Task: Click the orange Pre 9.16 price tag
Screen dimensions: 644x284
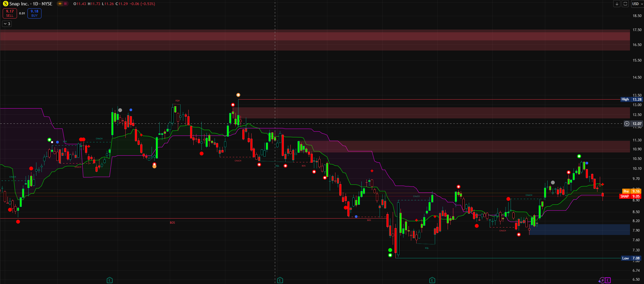Action: point(631,191)
